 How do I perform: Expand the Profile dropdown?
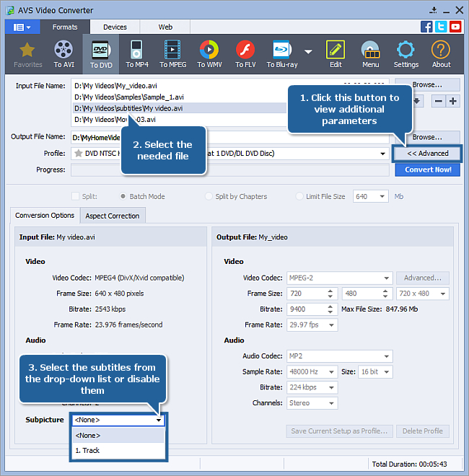click(382, 154)
